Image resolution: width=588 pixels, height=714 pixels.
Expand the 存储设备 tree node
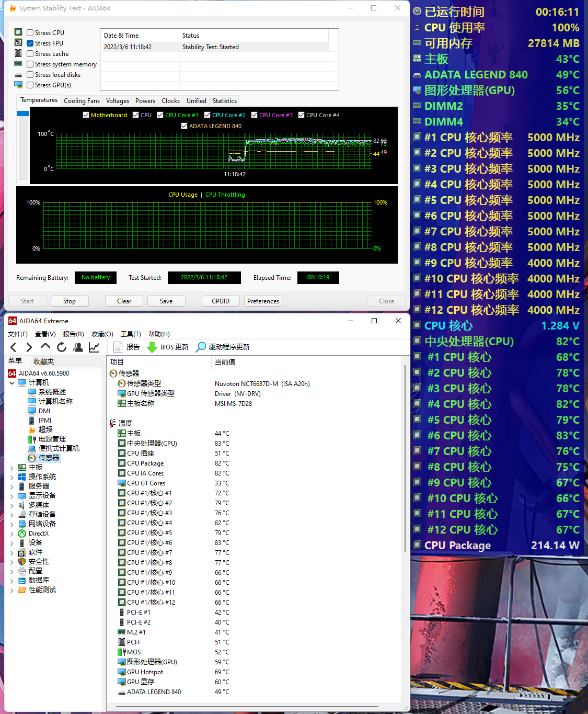point(12,515)
